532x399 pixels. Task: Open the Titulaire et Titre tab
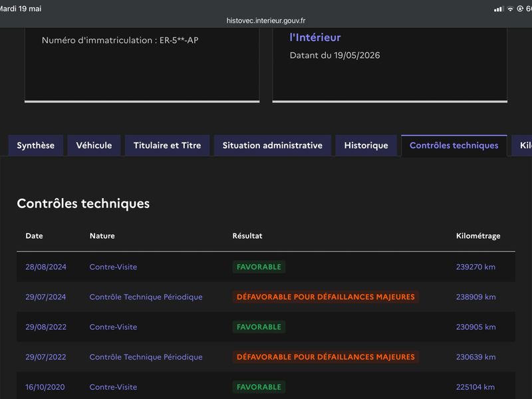point(168,146)
